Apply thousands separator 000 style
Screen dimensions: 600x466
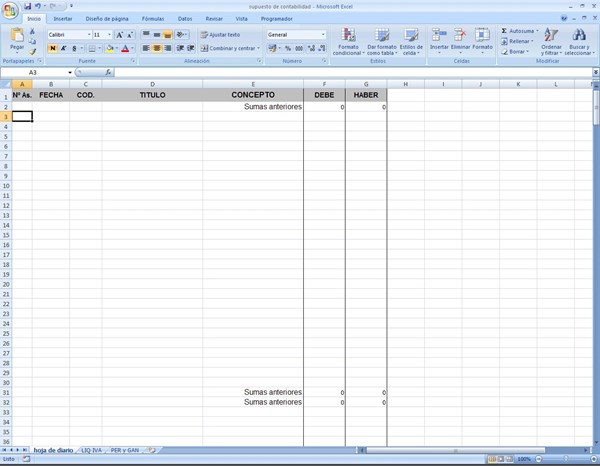pos(299,48)
